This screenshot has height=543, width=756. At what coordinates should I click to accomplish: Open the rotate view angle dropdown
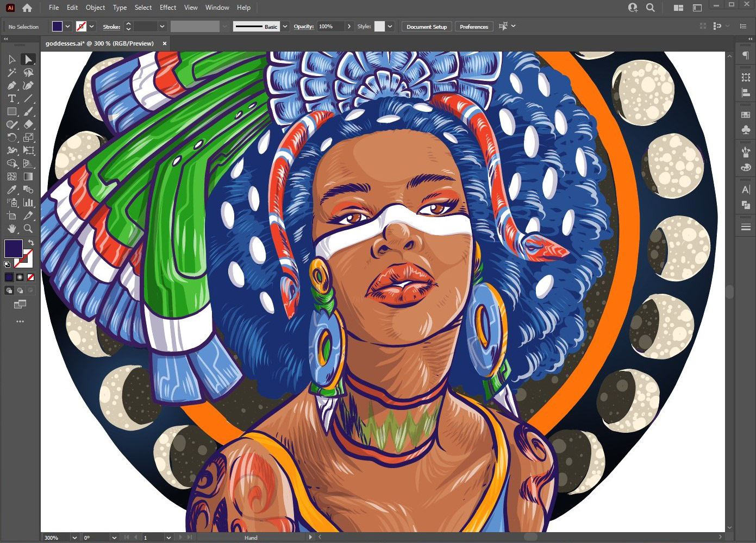coord(114,538)
